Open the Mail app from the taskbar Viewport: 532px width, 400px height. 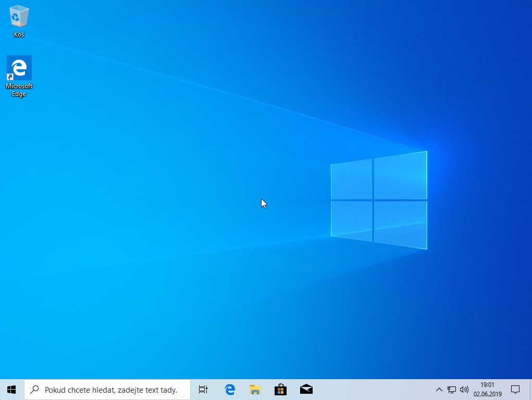coord(306,390)
